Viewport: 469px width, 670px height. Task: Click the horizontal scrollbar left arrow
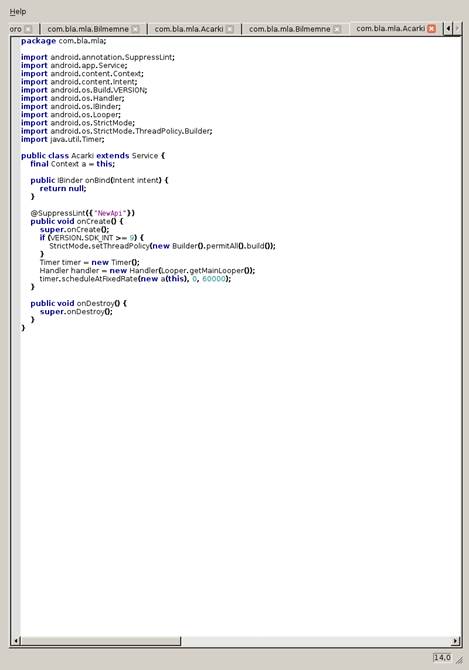16,641
